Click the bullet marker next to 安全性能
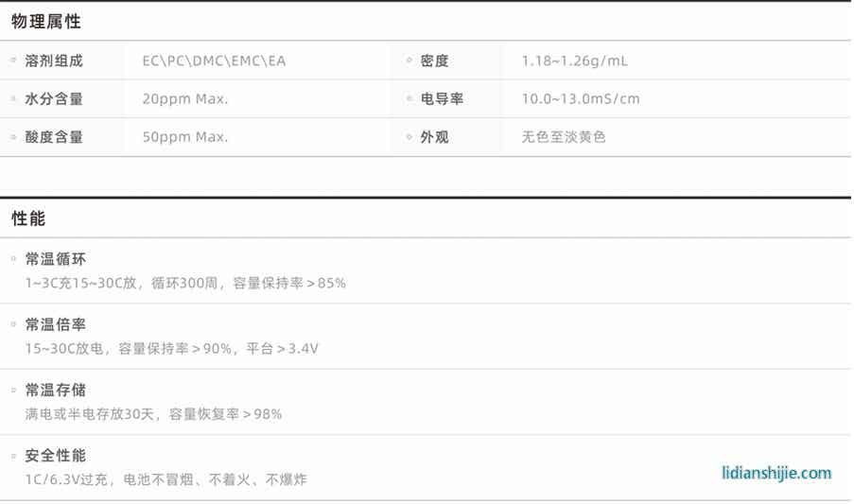854x504 pixels. tap(13, 455)
